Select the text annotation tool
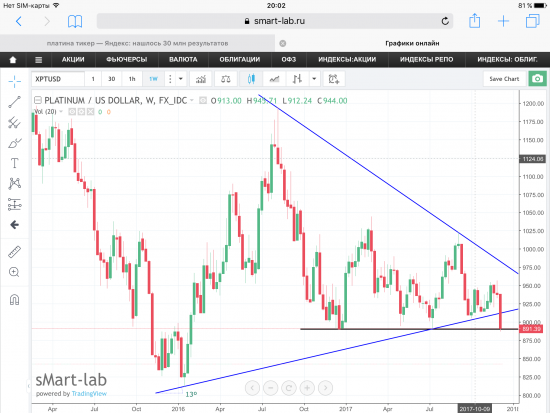This screenshot has height=413, width=550. coord(15,163)
